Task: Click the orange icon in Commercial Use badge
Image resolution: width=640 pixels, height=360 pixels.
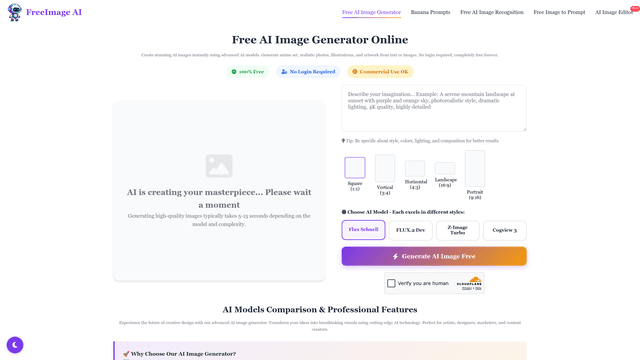Action: [355, 72]
